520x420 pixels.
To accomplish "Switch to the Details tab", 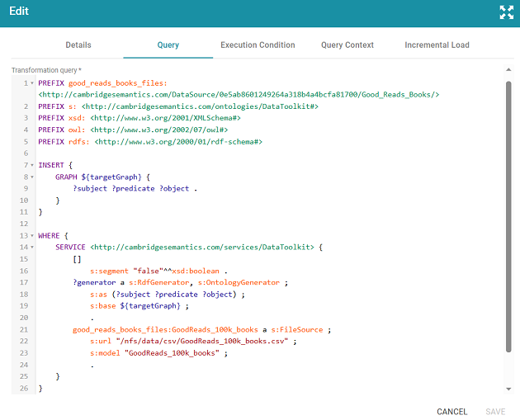I will pyautogui.click(x=78, y=45).
